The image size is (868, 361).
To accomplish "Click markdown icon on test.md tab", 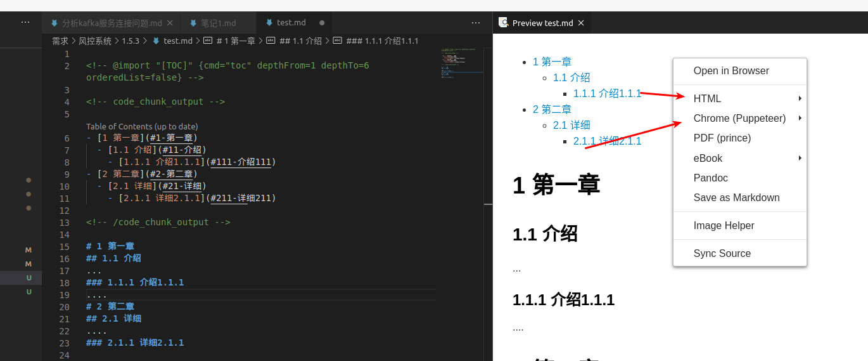I will [x=269, y=22].
